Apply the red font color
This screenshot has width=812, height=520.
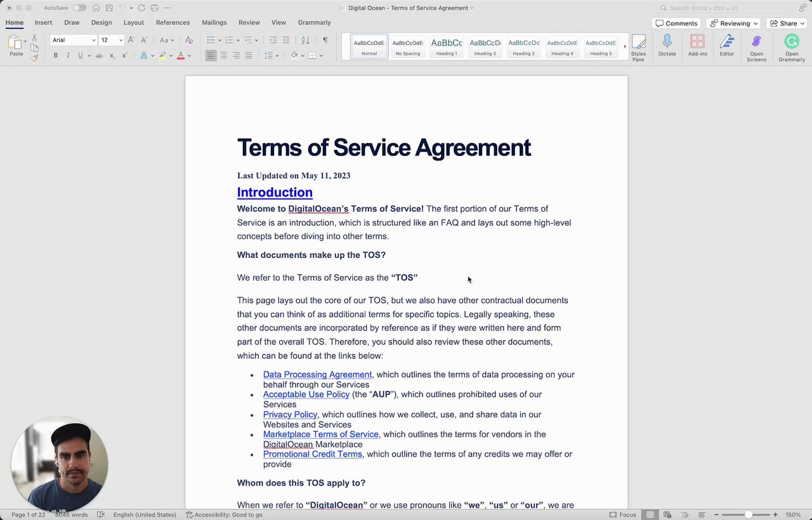click(181, 56)
